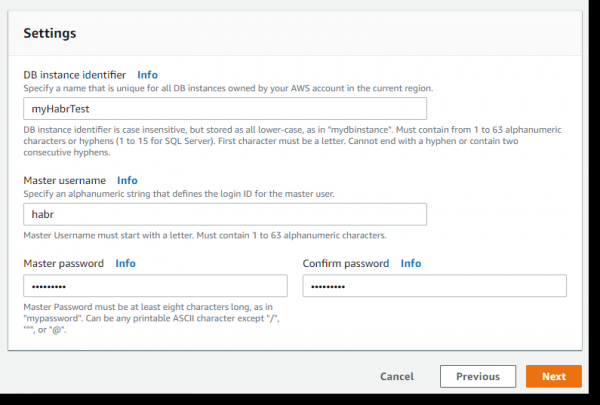600x405 pixels.
Task: Show Info for Master password
Action: (125, 263)
